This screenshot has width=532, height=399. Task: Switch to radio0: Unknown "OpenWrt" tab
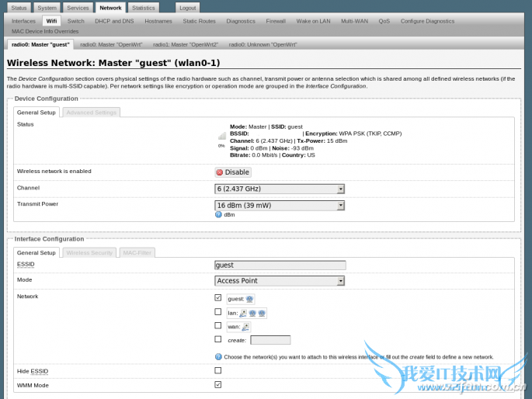click(x=263, y=44)
